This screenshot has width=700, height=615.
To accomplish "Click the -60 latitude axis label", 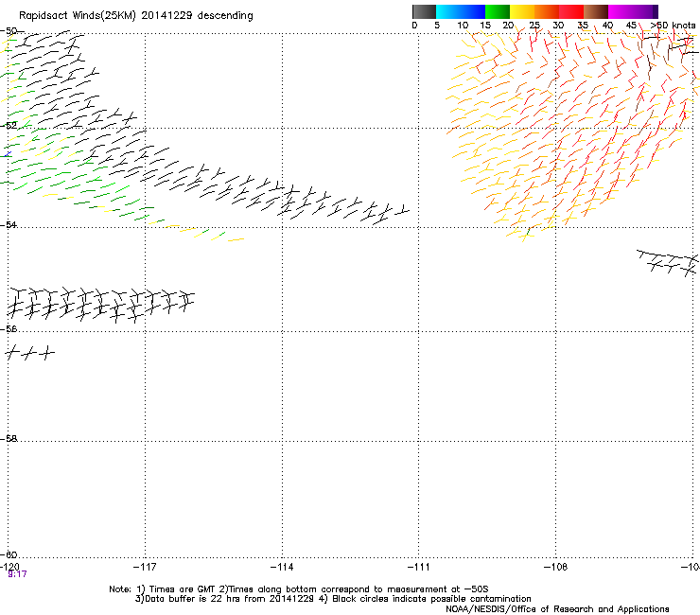I will (9, 554).
